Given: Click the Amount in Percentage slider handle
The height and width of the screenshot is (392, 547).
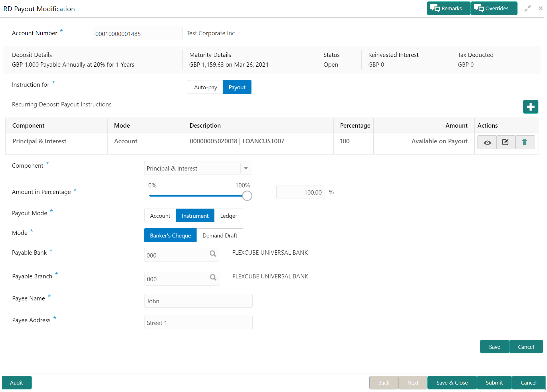Looking at the screenshot, I should (x=247, y=196).
